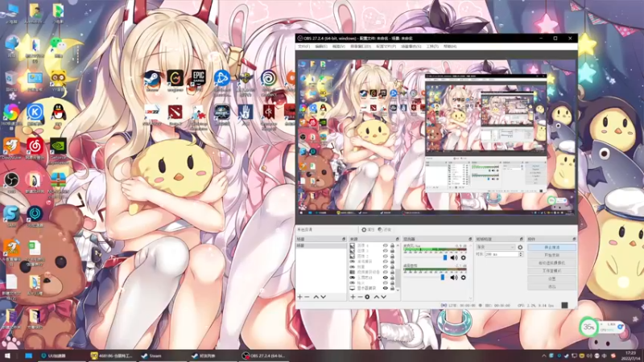Image resolution: width=644 pixels, height=362 pixels.
Task: Expand audio mixer scroll down arrow
Action: pyautogui.click(x=470, y=298)
